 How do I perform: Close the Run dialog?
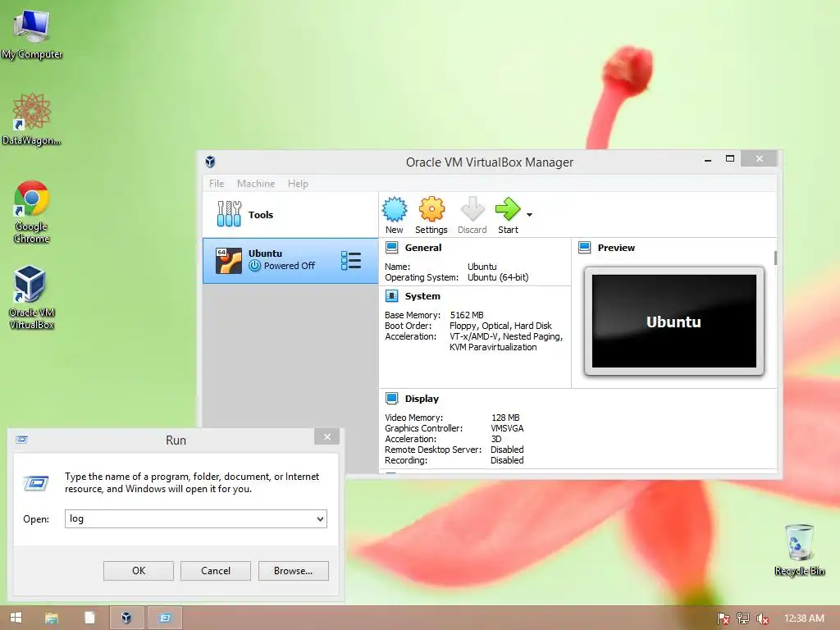pos(327,437)
